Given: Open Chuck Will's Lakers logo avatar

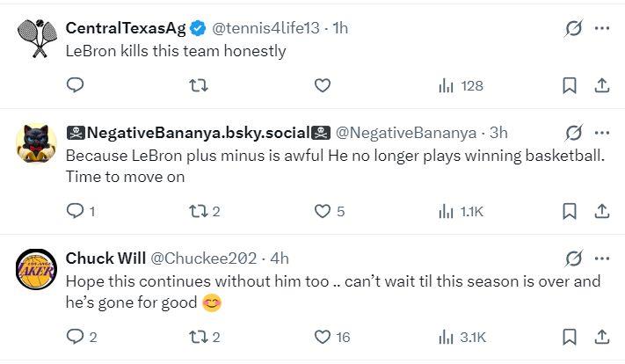Looking at the screenshot, I should 37,270.
